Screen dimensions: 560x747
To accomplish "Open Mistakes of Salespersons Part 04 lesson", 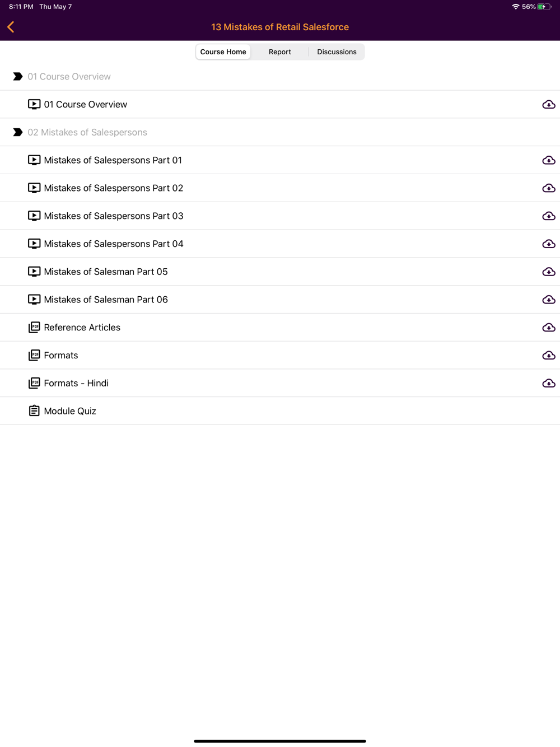I will pos(114,244).
